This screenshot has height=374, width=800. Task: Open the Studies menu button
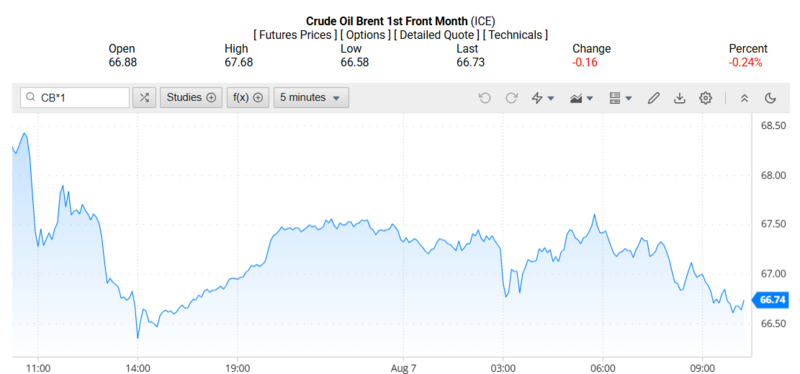191,97
